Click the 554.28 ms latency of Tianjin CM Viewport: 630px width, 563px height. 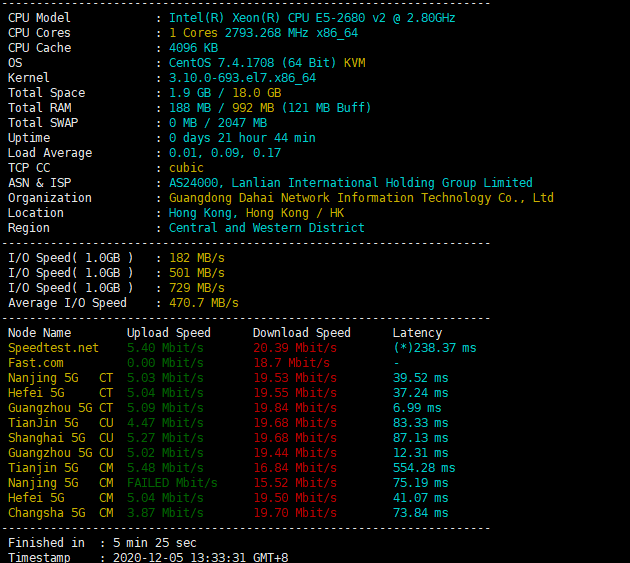coord(424,468)
